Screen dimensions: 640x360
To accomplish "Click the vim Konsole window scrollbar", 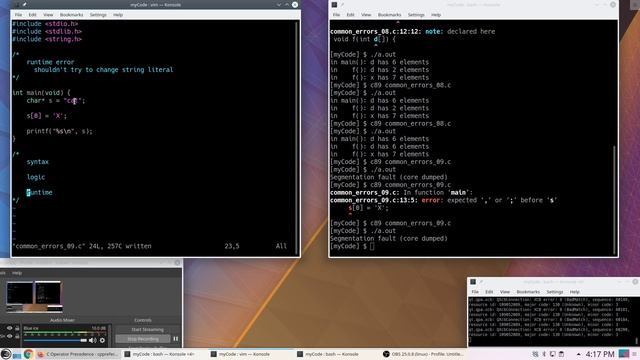I will click(297, 138).
